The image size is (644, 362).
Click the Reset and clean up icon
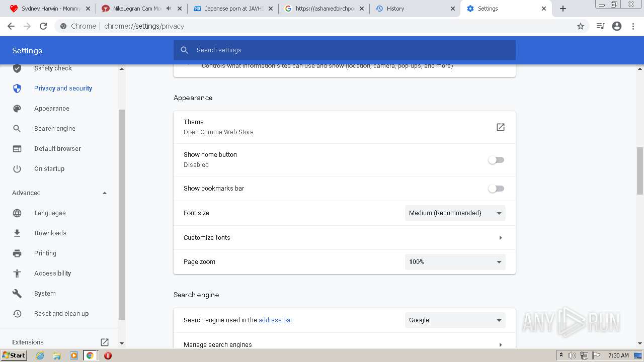click(x=17, y=314)
